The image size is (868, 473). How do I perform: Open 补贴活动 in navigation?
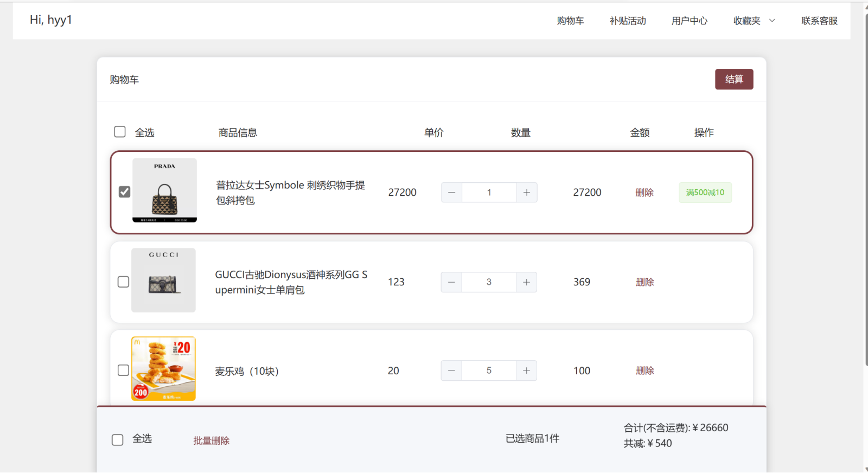[x=628, y=21]
